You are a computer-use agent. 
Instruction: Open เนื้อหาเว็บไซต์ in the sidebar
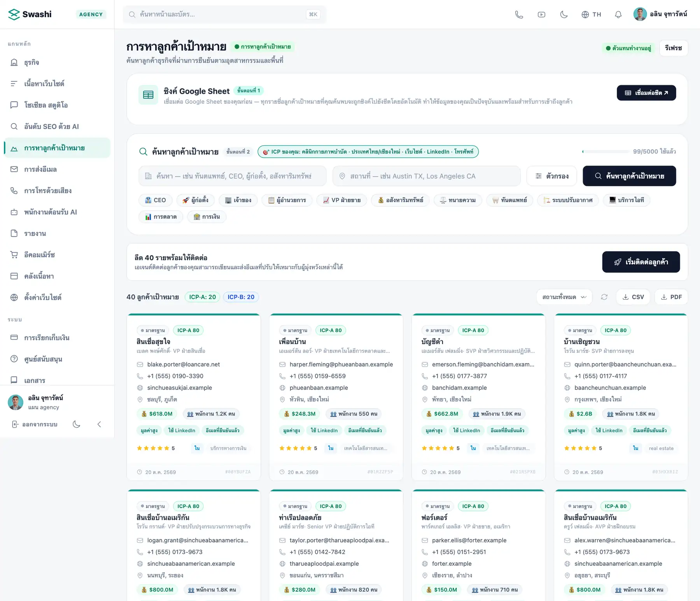57,84
